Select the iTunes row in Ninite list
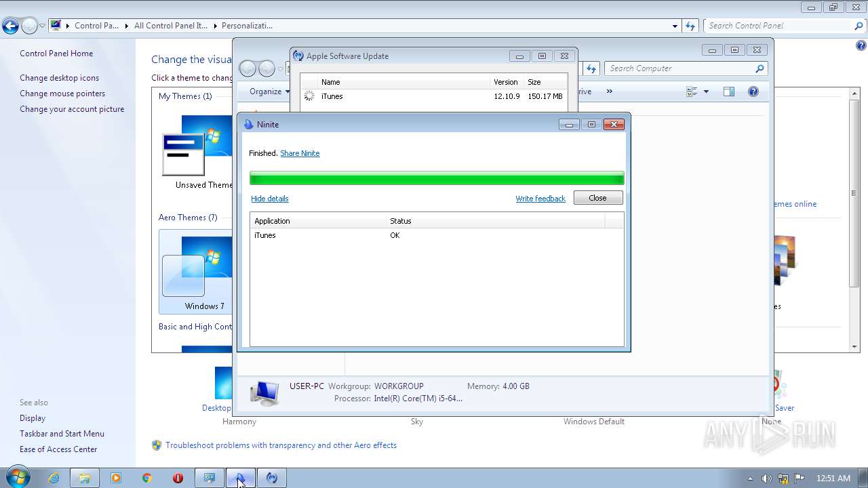 [437, 235]
